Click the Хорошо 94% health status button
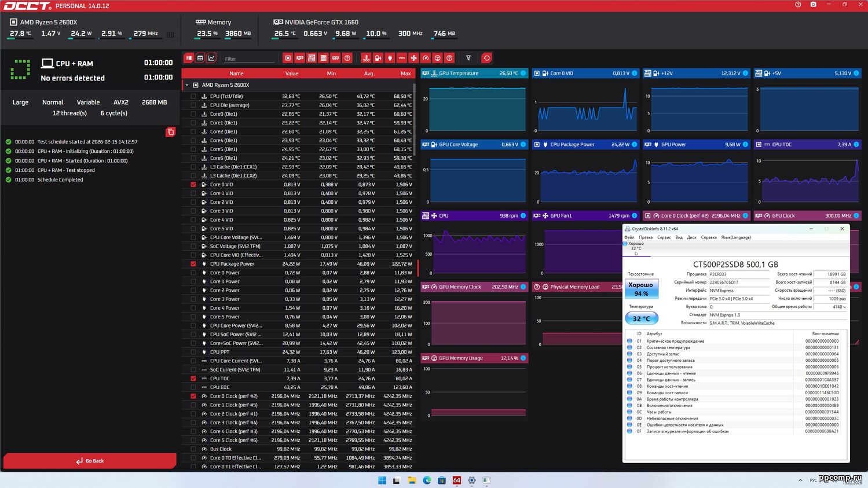 [x=641, y=289]
